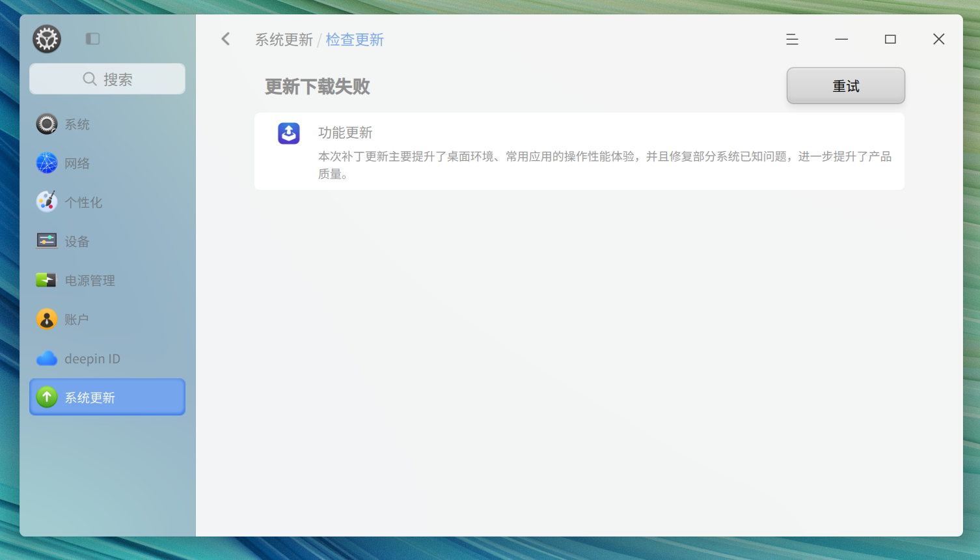Screen dimensions: 980x560
Task: Select the 功能更新 title text
Action: (346, 133)
